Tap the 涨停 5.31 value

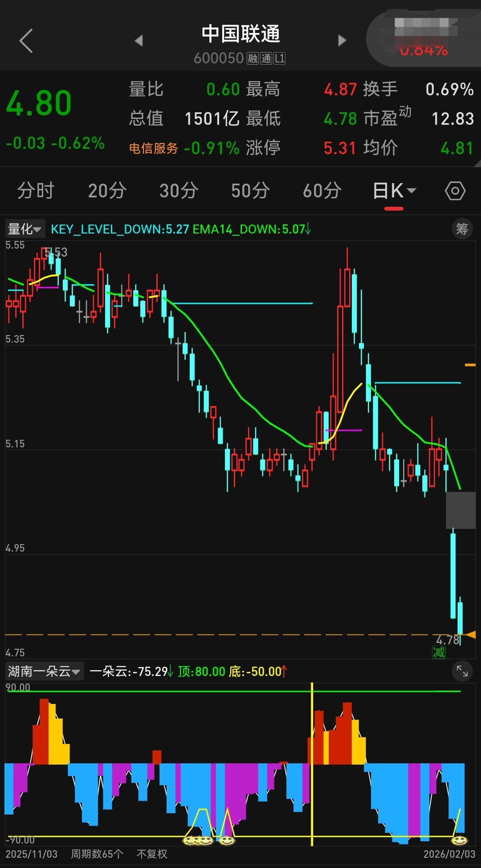click(340, 148)
